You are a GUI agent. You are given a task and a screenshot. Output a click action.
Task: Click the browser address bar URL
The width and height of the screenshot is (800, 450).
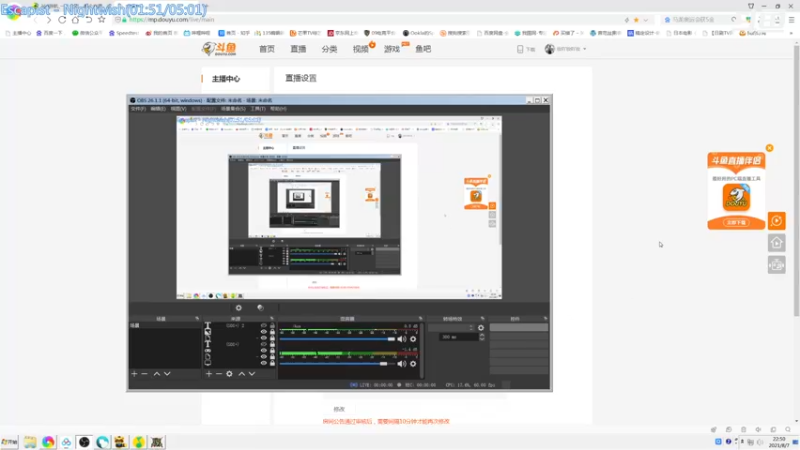pos(171,20)
